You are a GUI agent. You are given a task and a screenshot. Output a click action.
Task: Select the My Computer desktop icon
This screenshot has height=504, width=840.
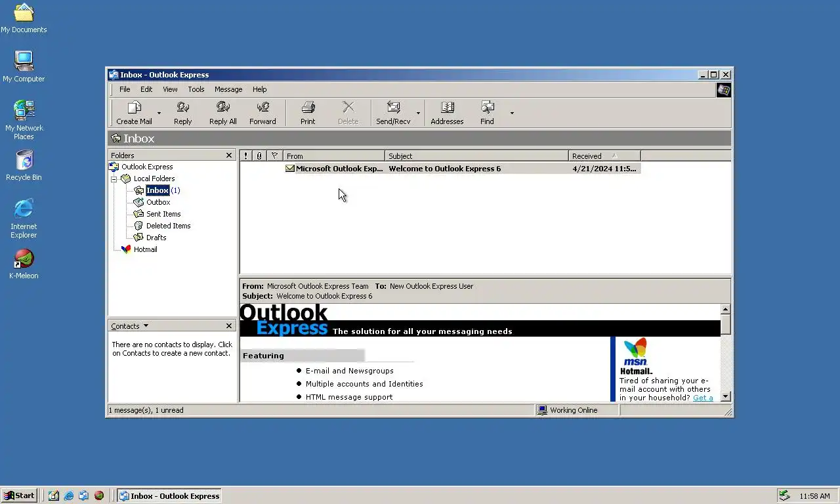click(24, 67)
